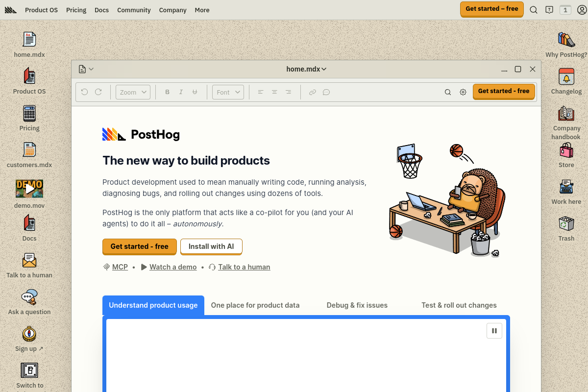Click Get started - free under hero text
This screenshot has width=588, height=392.
[140, 246]
